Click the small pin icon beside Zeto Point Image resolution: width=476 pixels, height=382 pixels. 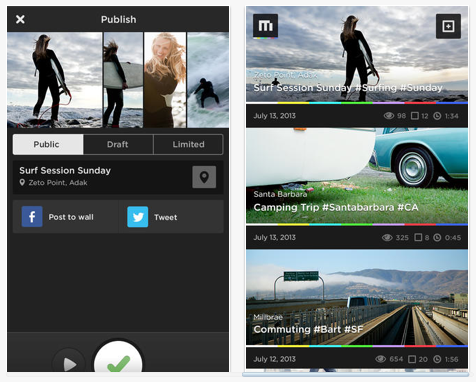22,183
